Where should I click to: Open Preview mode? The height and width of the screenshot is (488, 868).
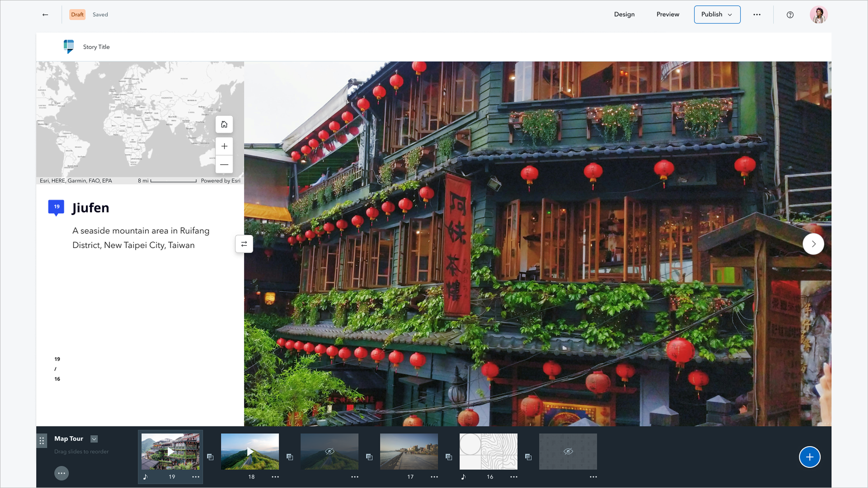667,14
